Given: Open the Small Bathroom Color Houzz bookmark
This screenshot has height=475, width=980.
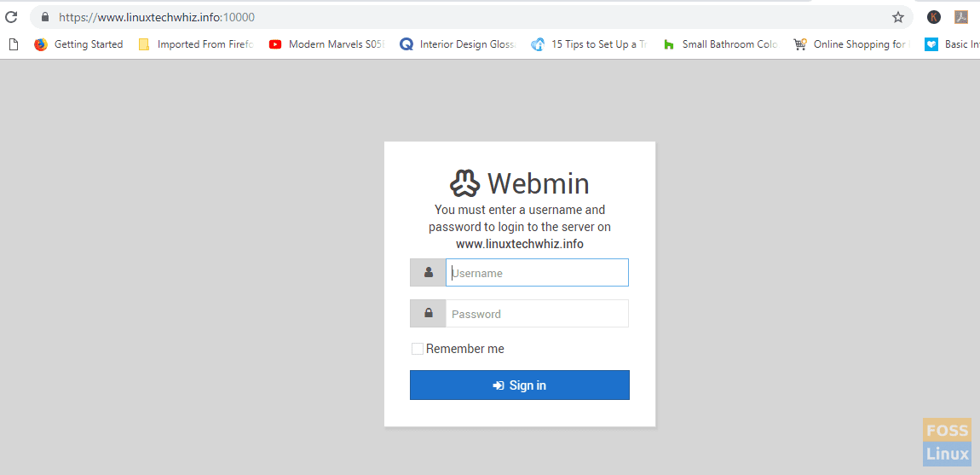Looking at the screenshot, I should (x=721, y=44).
